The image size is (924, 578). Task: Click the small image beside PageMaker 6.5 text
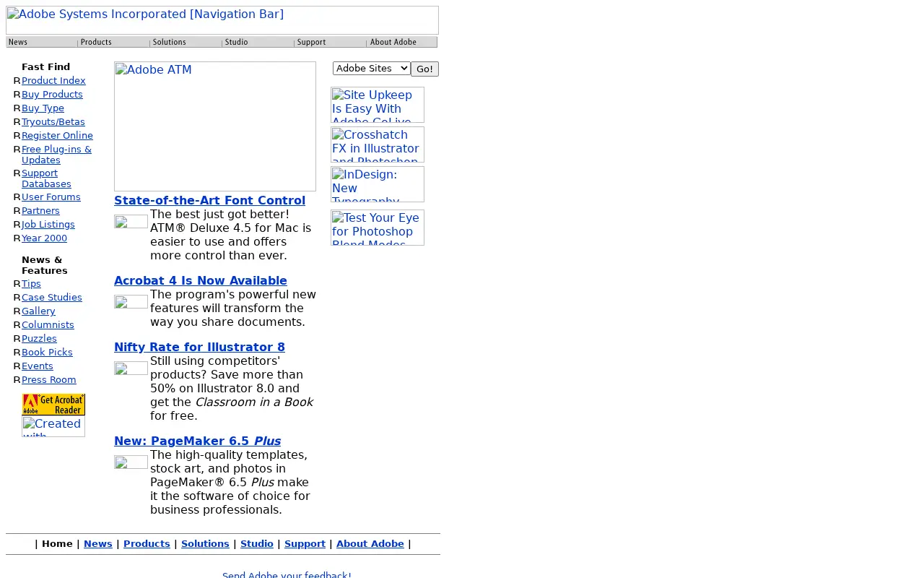tap(131, 462)
